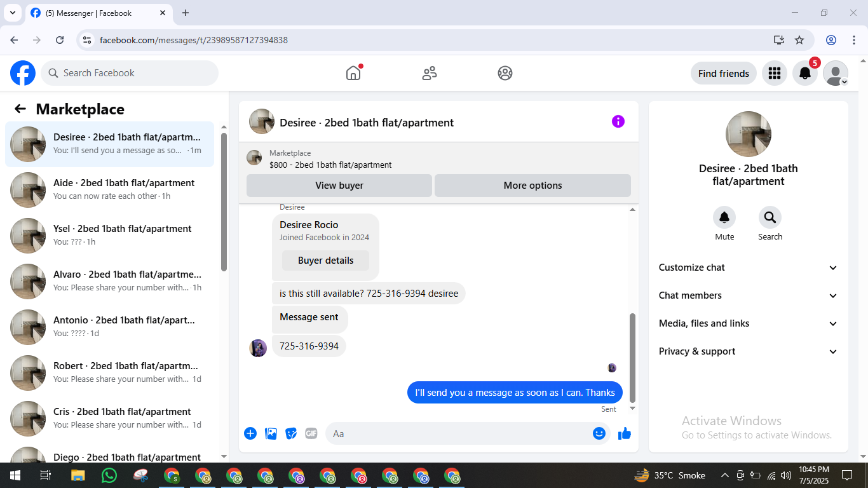This screenshot has width=868, height=488.
Task: Expand Privacy & support section
Action: tap(749, 351)
